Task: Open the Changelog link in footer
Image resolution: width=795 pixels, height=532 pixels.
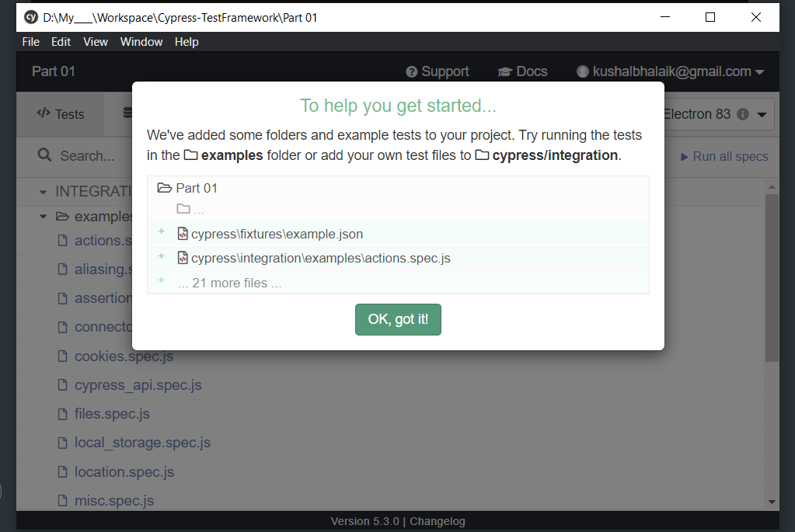Action: 437,521
